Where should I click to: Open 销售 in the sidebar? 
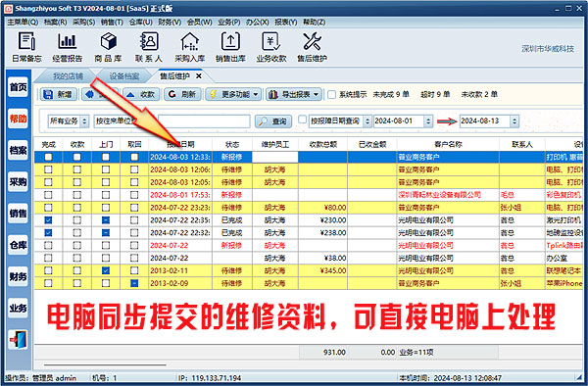[x=18, y=214]
